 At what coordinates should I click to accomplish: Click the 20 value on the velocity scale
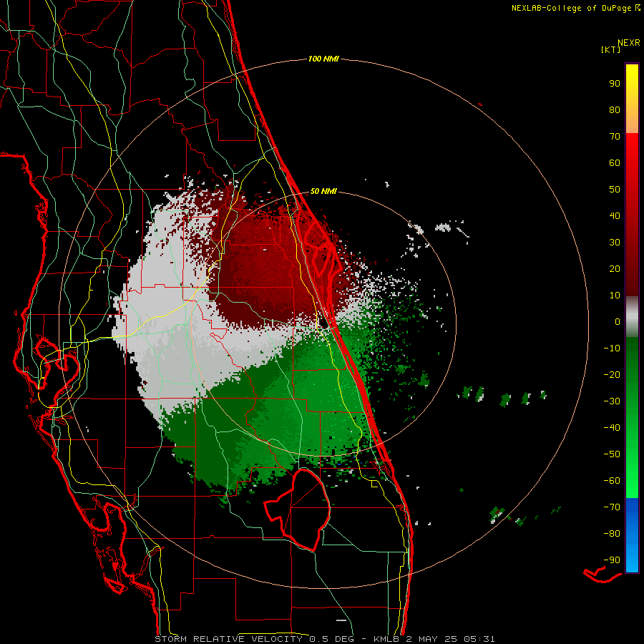(615, 268)
